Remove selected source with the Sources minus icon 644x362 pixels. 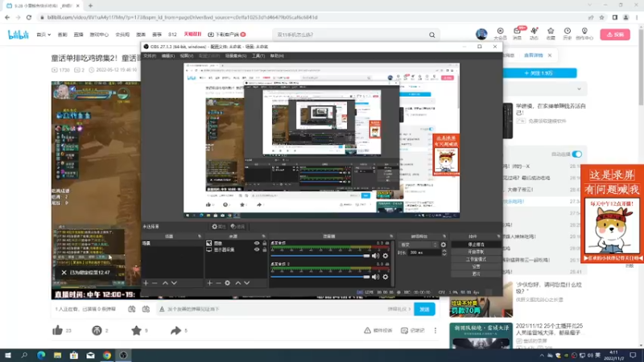tap(218, 283)
